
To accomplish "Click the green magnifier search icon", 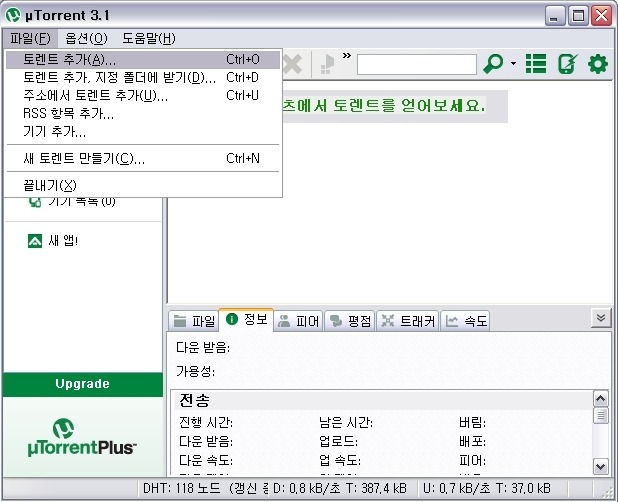I will pos(493,63).
